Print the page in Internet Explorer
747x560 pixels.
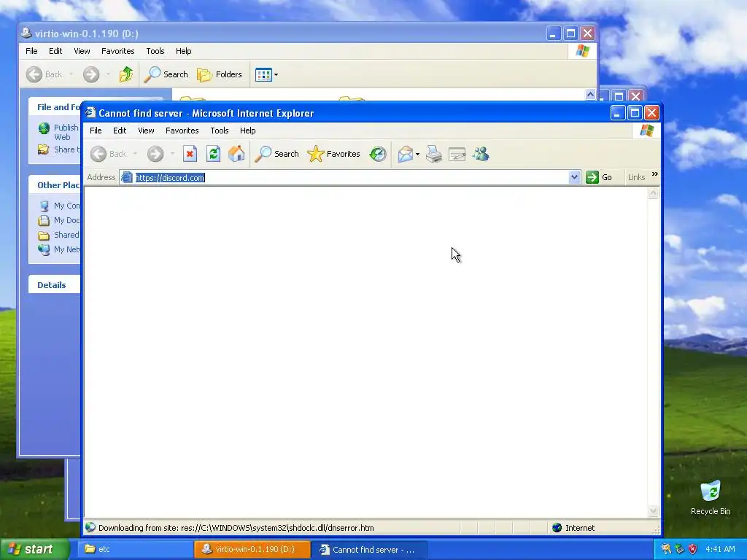point(433,154)
